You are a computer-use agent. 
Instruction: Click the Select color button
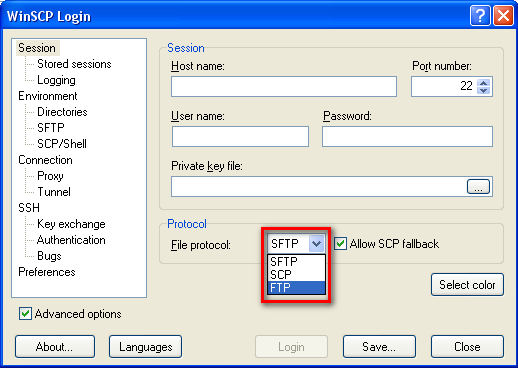tap(467, 285)
